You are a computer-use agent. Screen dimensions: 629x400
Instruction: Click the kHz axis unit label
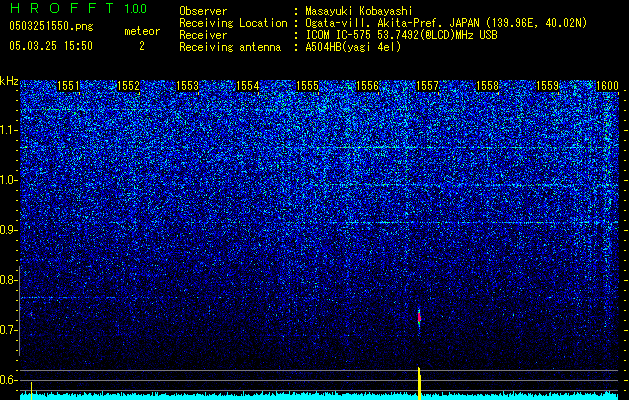[9, 81]
